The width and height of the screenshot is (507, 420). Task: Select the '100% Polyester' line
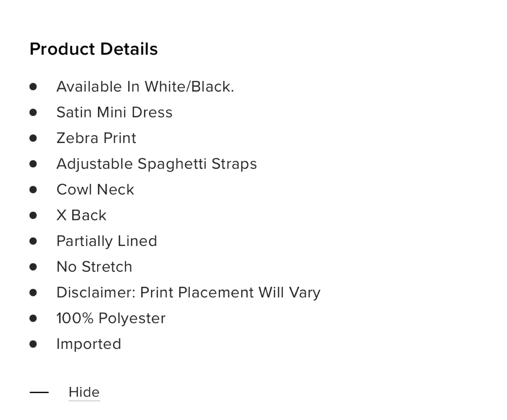[x=111, y=318]
